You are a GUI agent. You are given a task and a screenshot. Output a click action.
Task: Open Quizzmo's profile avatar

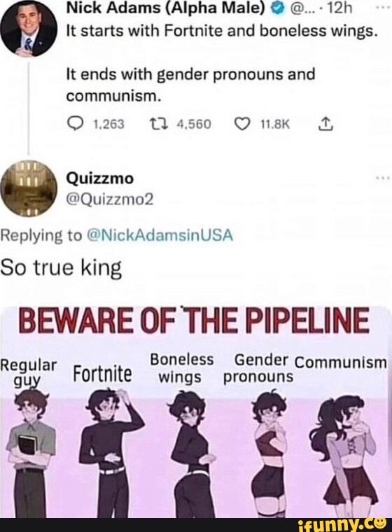click(29, 188)
